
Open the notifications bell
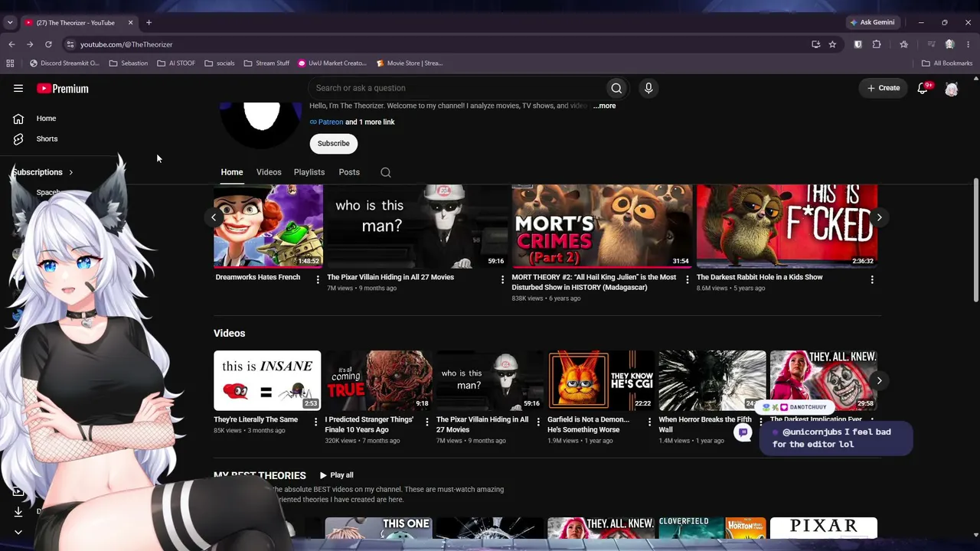coord(923,88)
